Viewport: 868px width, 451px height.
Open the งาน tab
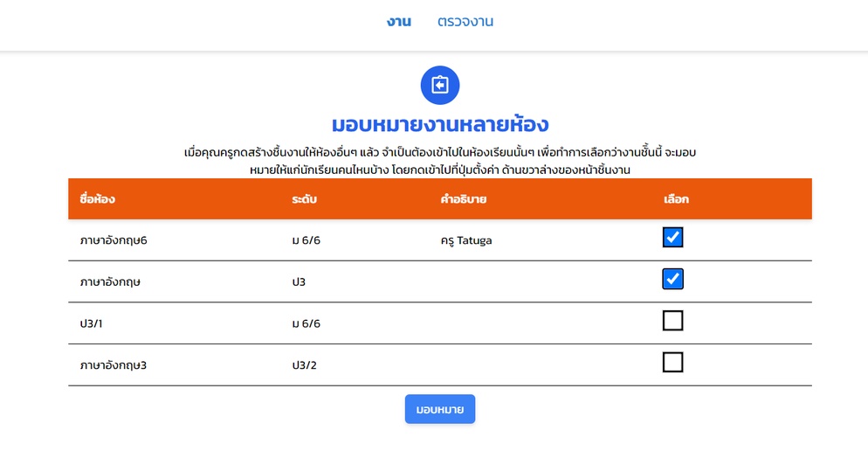(398, 22)
